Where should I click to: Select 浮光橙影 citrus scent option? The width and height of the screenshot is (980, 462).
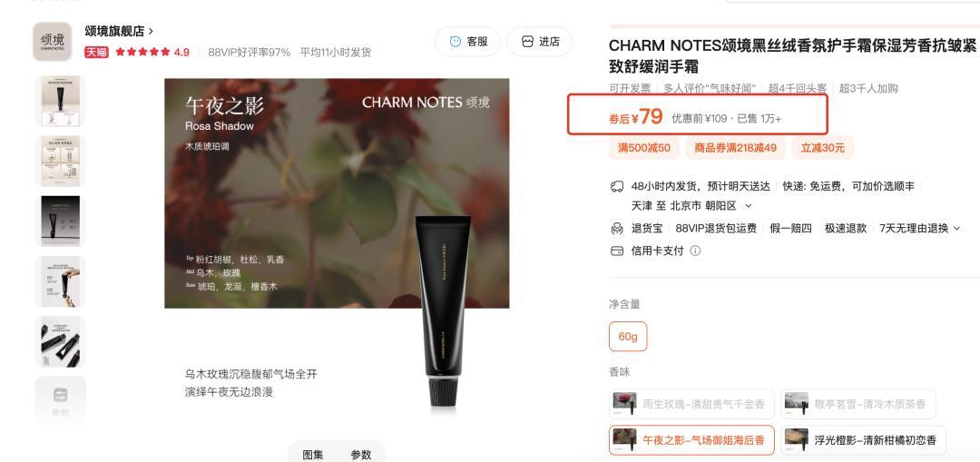[x=863, y=440]
